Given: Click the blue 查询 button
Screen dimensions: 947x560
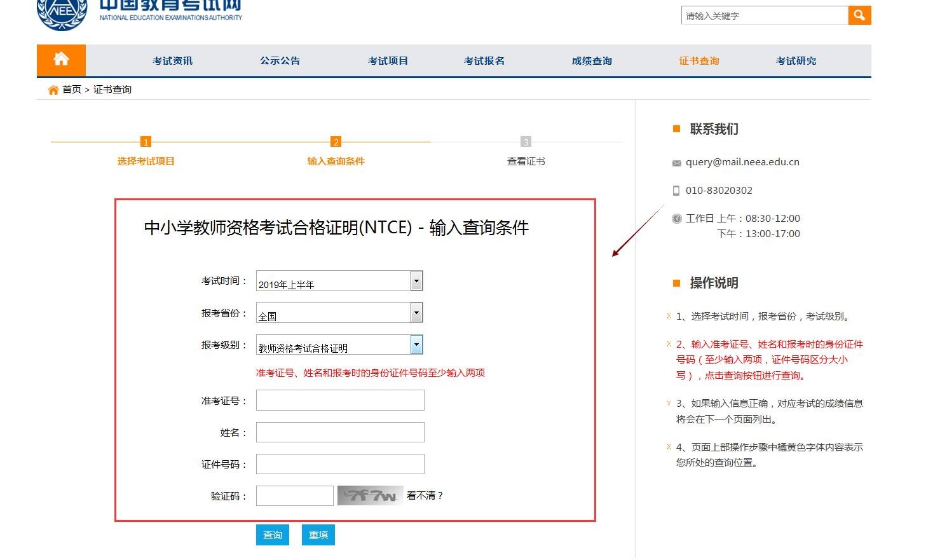Looking at the screenshot, I should pyautogui.click(x=272, y=535).
